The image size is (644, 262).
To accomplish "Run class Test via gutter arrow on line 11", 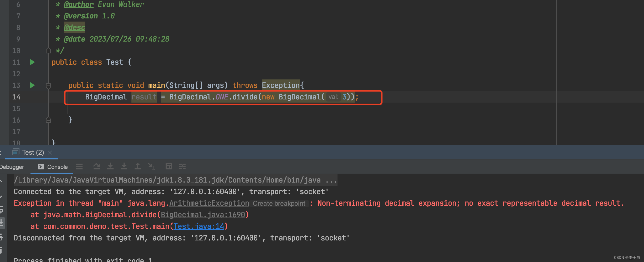I will 32,62.
